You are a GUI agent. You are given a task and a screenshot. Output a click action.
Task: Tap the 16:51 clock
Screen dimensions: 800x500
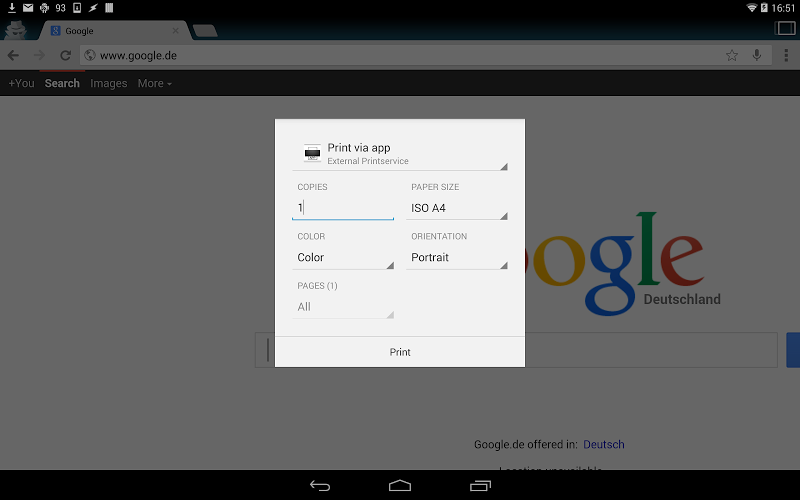pos(783,8)
